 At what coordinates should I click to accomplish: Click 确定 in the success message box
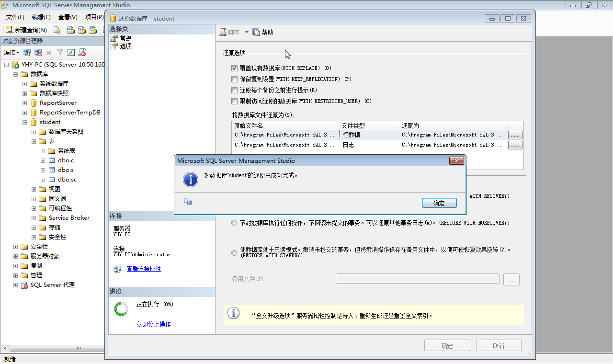tap(439, 203)
